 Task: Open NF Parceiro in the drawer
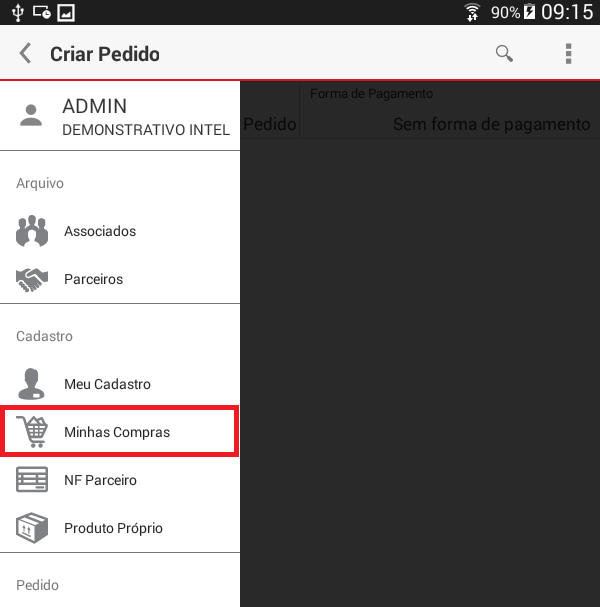(120, 480)
